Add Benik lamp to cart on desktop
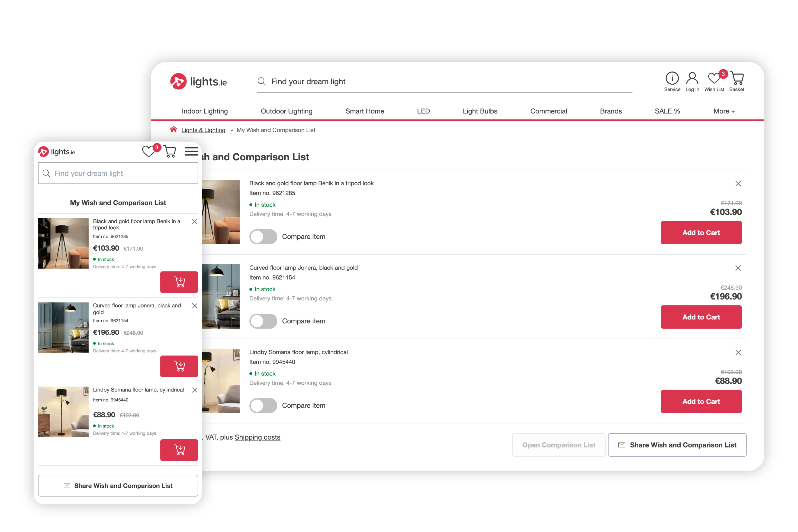Screen dimensions: 798x532 (x=701, y=232)
